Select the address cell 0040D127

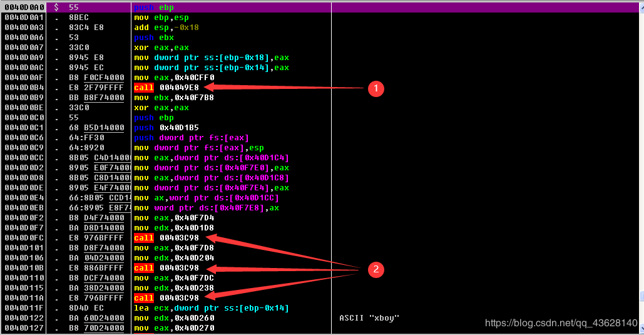pyautogui.click(x=24, y=328)
